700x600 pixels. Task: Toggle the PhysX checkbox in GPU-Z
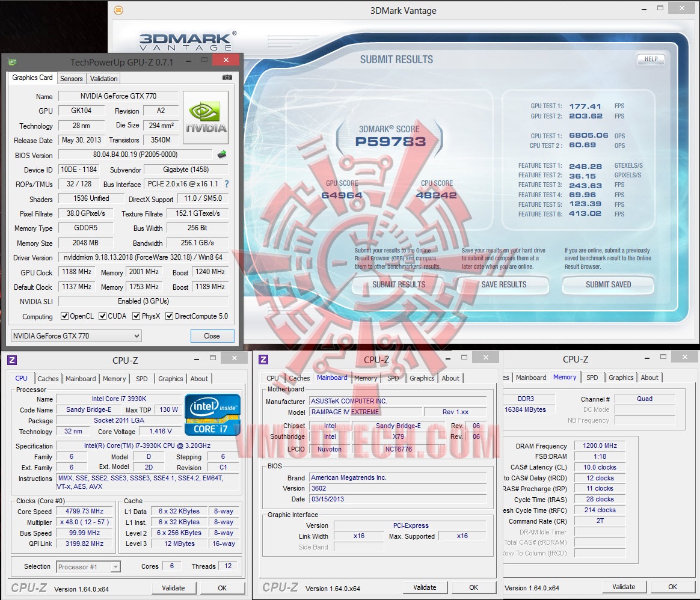(137, 316)
